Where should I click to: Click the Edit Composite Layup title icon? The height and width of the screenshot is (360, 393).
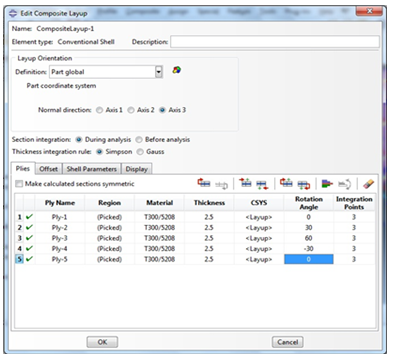point(13,13)
